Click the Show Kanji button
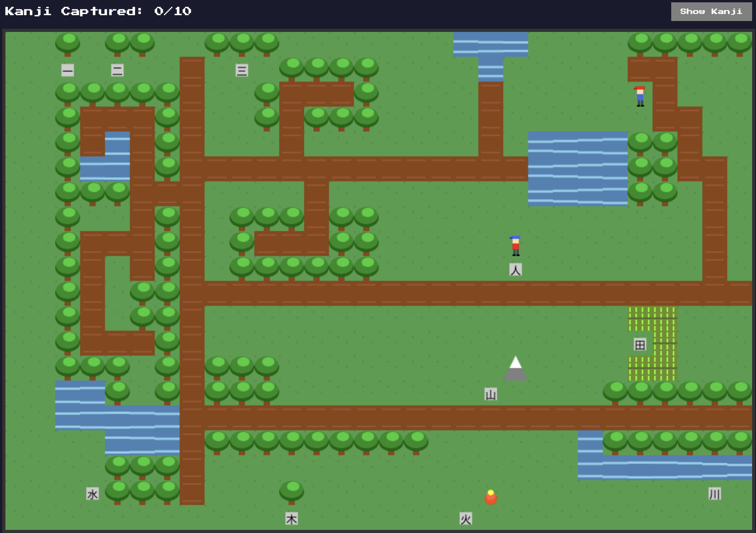This screenshot has width=756, height=533. pos(711,12)
